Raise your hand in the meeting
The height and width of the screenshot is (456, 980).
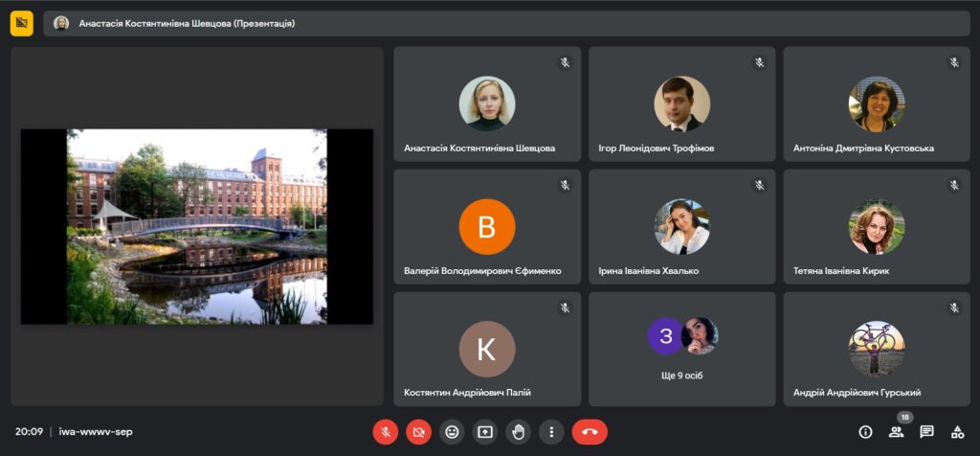tap(518, 432)
